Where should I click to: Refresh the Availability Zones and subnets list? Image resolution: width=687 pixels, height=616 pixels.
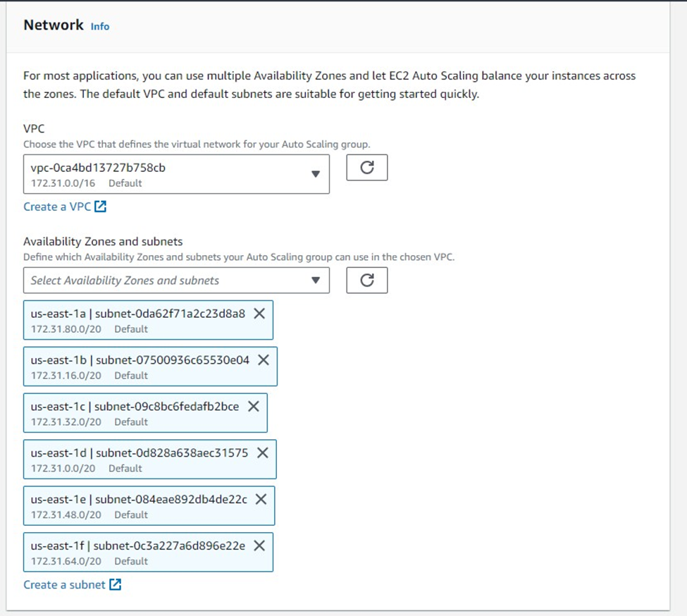(x=366, y=281)
